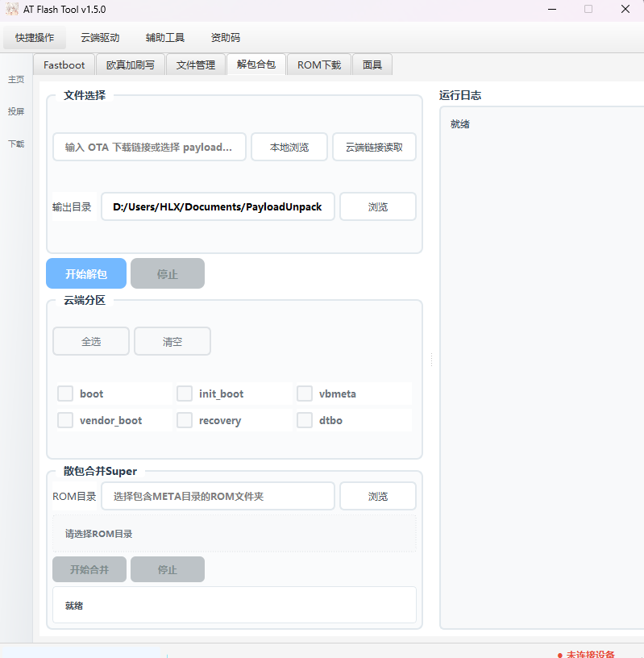Viewport: 644px width, 658px height.
Task: Open 投屏 in the sidebar
Action: coord(16,111)
